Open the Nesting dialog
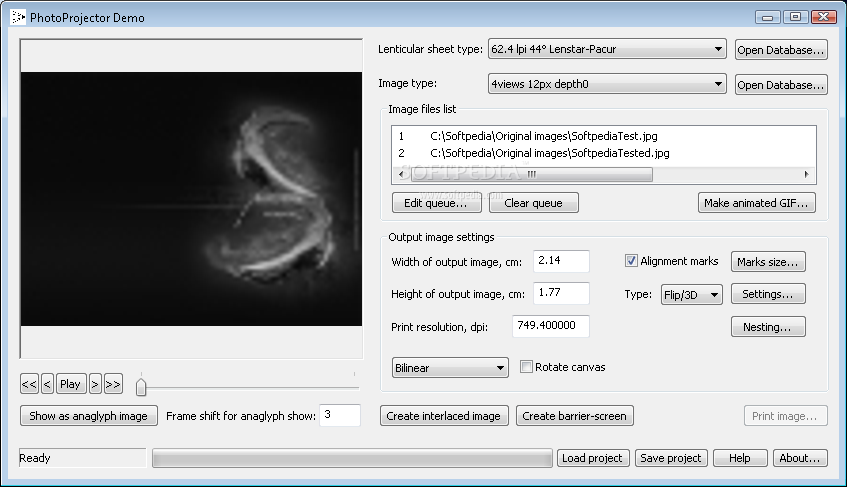 click(768, 327)
